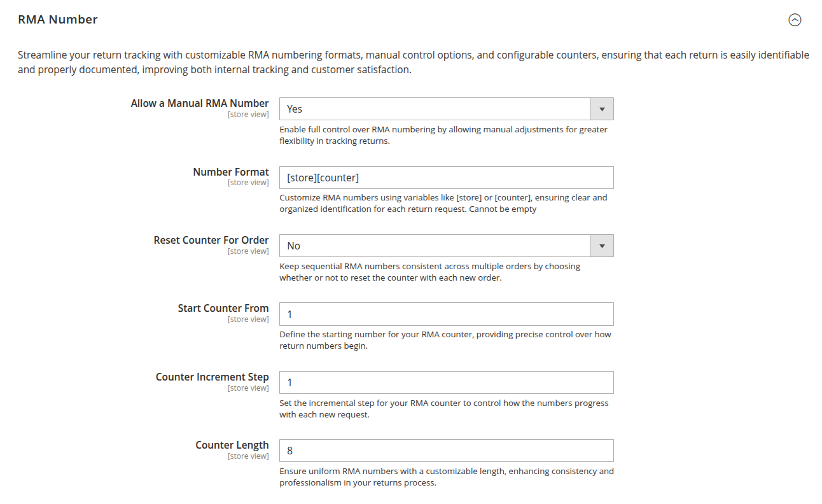Viewport: 822px width, 504px height.
Task: Click the Number Format input field
Action: [x=446, y=178]
